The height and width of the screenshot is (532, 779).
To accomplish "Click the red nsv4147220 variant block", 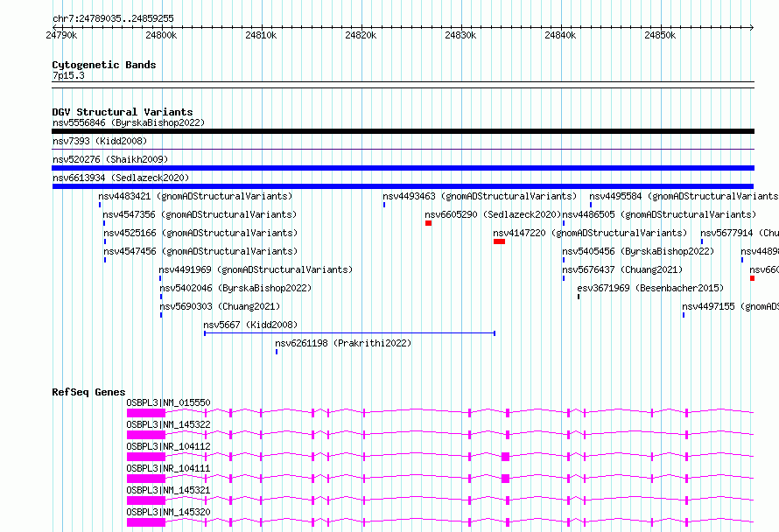I will point(499,241).
